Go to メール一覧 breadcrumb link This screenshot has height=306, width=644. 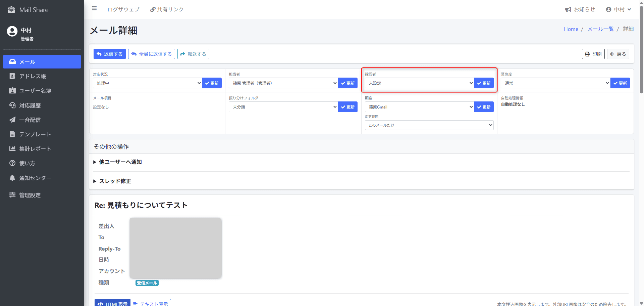601,29
